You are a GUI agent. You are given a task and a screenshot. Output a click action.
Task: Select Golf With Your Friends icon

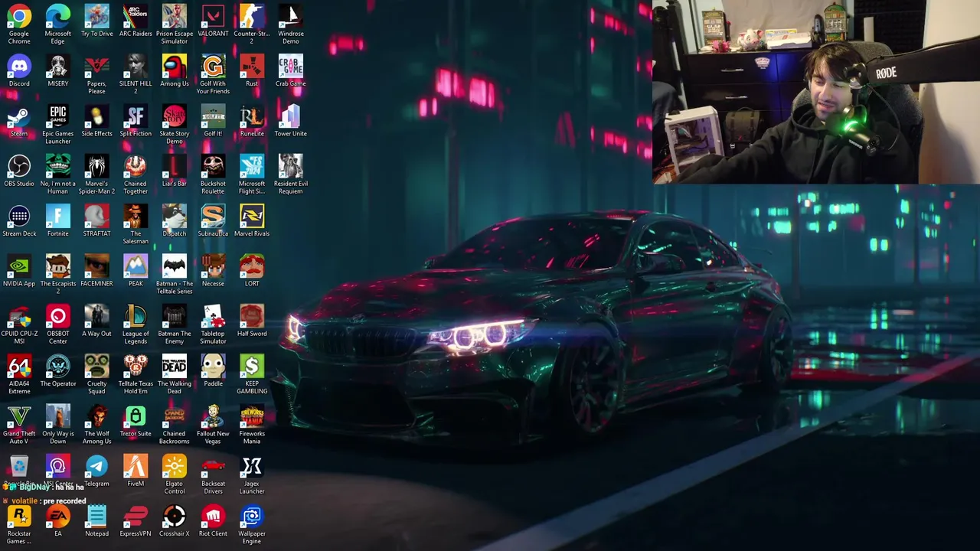click(213, 67)
